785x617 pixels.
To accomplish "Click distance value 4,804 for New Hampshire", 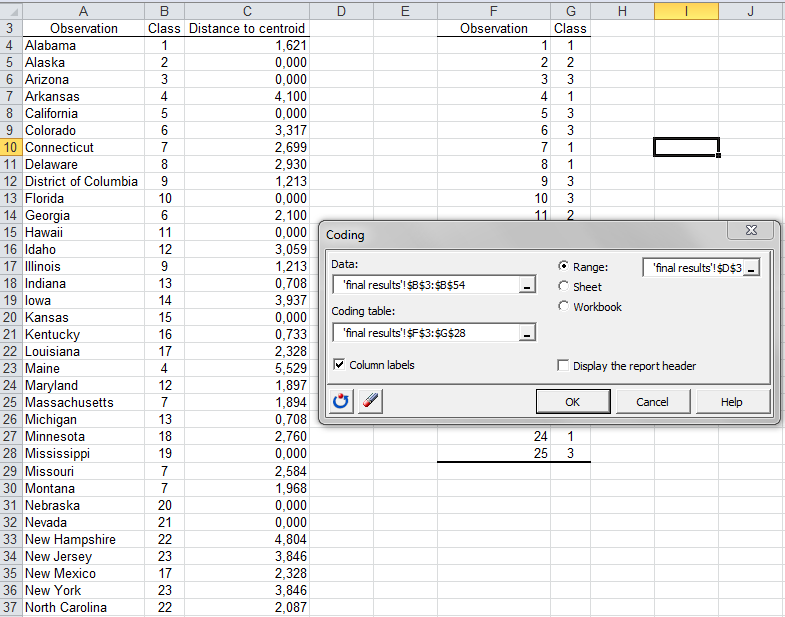I will [x=247, y=539].
